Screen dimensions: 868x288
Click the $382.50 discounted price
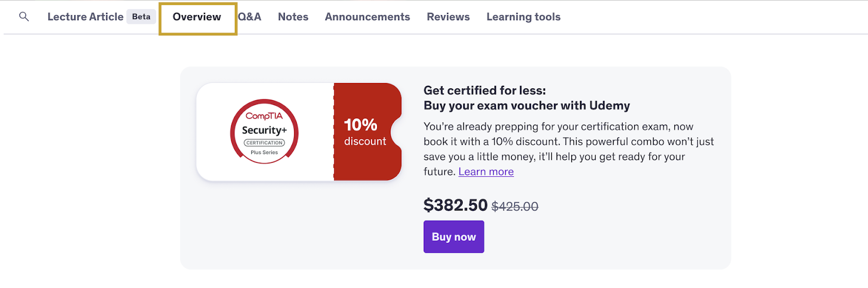coord(456,205)
